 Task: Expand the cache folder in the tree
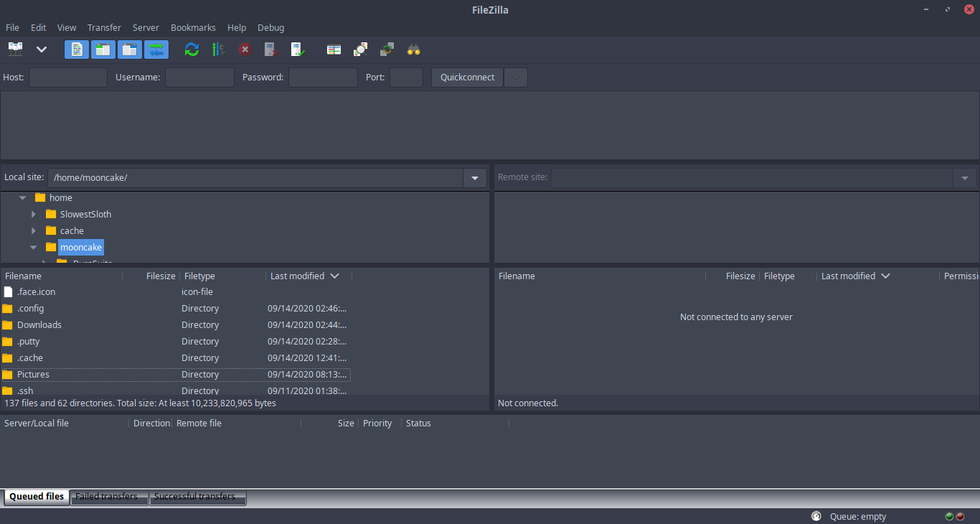34,230
